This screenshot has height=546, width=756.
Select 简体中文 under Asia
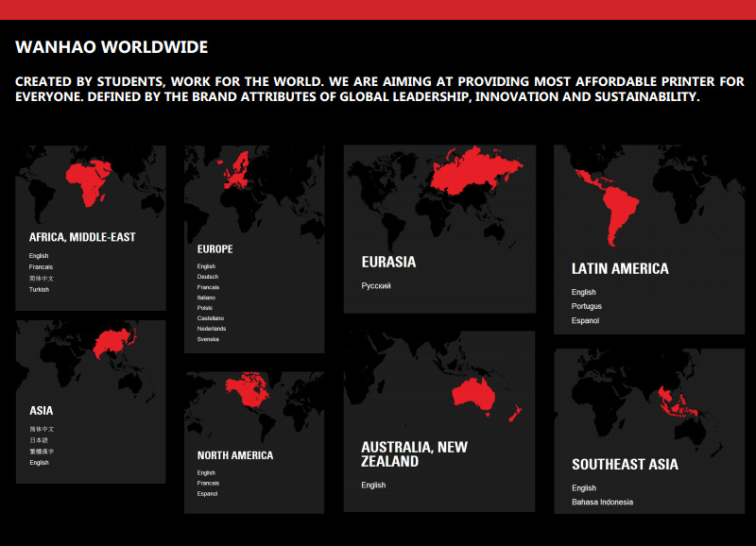point(42,429)
